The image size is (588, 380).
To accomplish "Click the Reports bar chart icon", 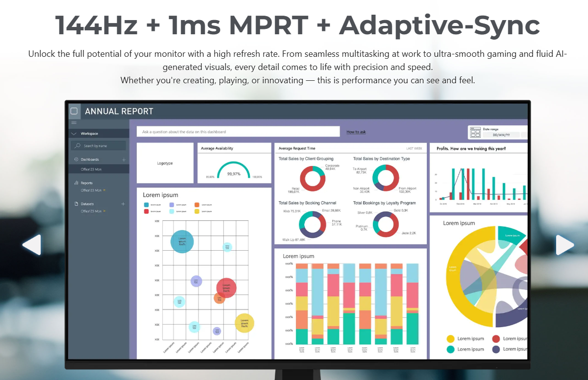I will tap(76, 183).
